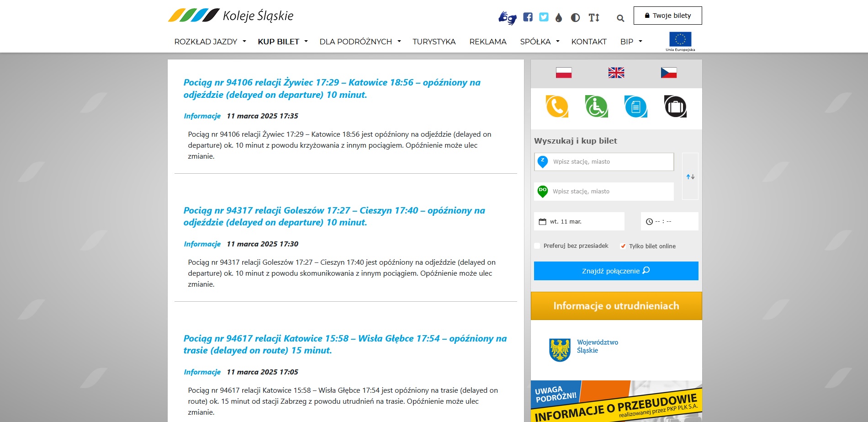Click the text size adjustment icon
The height and width of the screenshot is (422, 868).
(x=594, y=18)
